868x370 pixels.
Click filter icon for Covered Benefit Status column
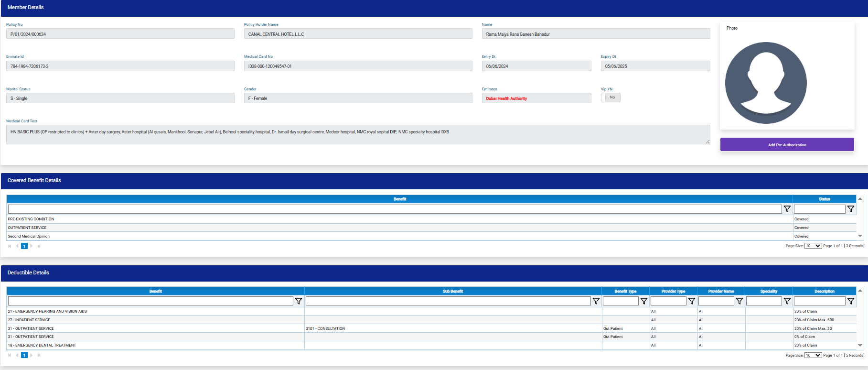click(851, 209)
